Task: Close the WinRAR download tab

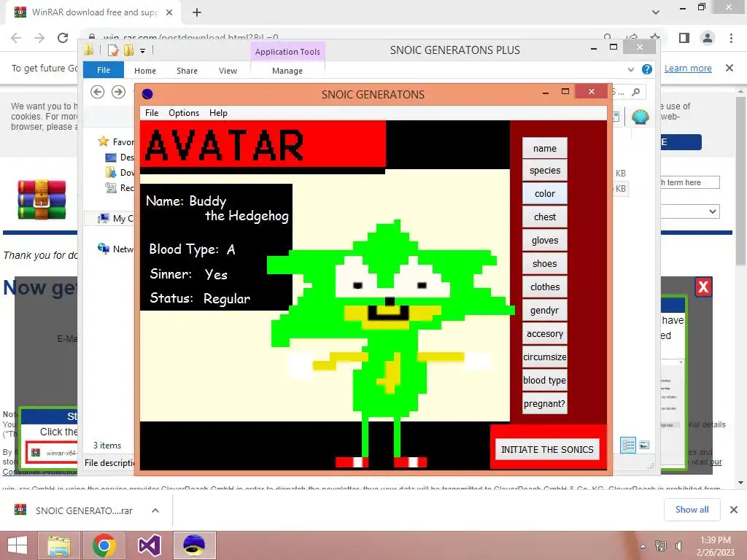Action: [x=169, y=12]
